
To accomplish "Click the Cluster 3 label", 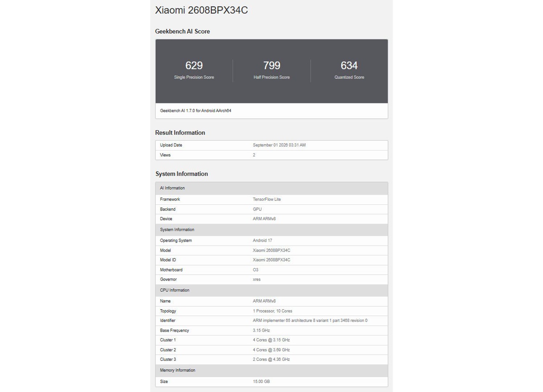I will click(x=168, y=359).
